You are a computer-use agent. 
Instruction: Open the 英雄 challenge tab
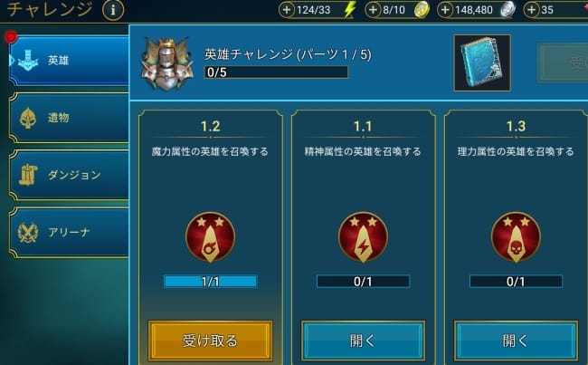point(69,60)
